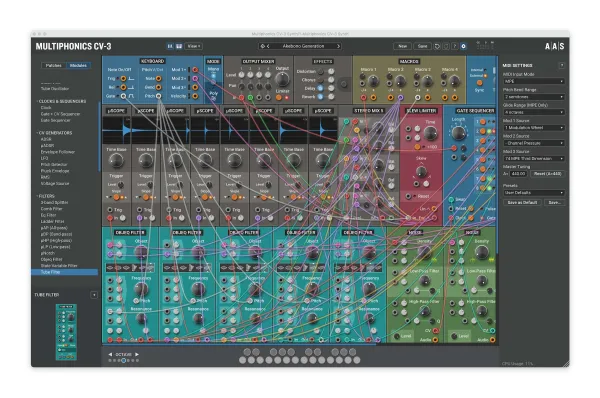Open the View dropdown menu
600x398 pixels.
click(194, 46)
